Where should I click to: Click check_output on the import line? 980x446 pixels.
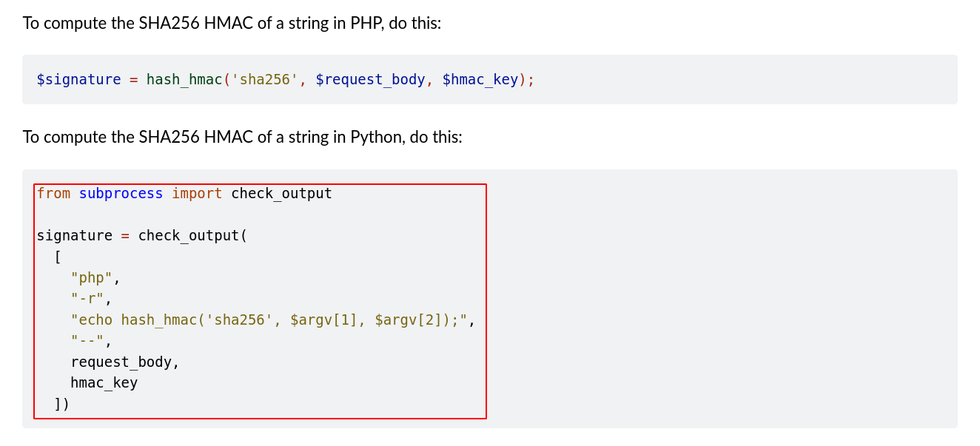point(281,194)
